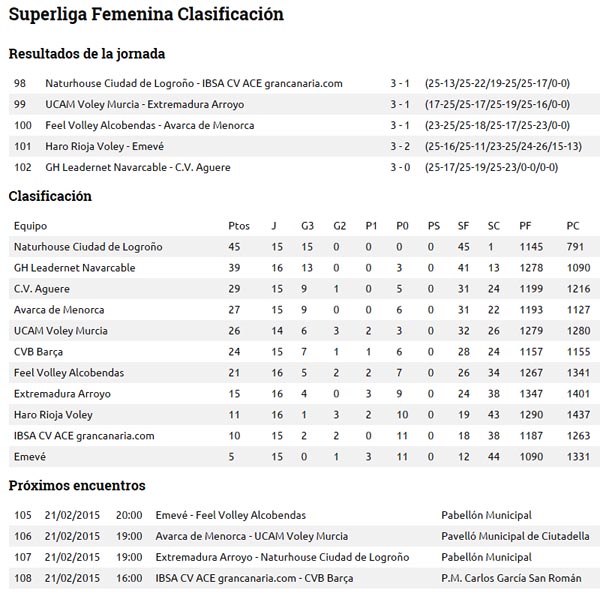The image size is (600, 599).
Task: Click the Equipo column header
Action: [30, 226]
